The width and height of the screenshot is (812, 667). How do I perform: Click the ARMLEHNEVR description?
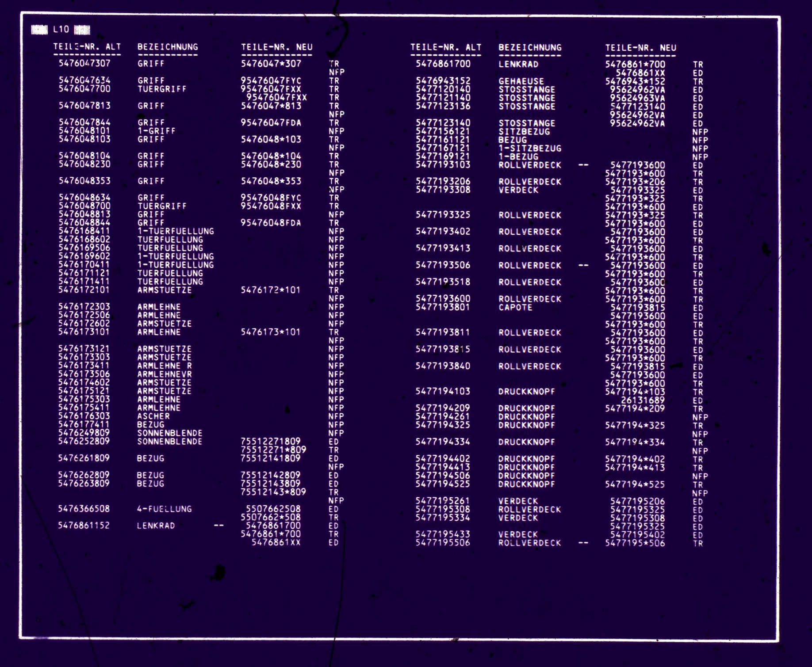click(165, 374)
